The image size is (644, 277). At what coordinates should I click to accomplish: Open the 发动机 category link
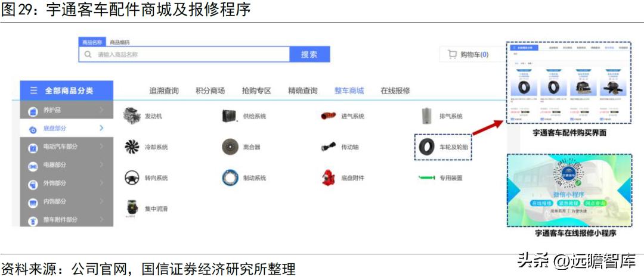coord(154,116)
